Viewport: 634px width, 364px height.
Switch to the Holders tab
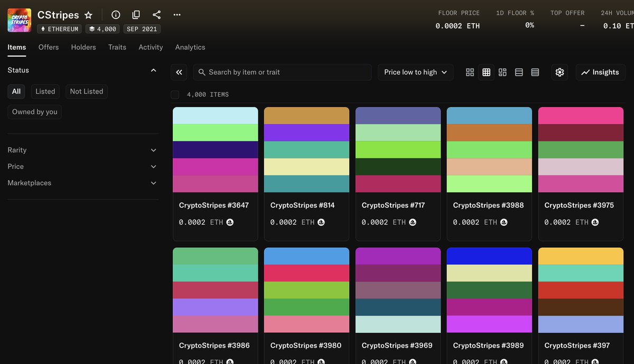coord(83,47)
